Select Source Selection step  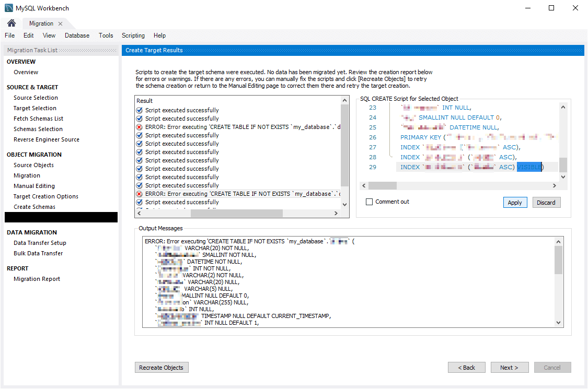click(x=36, y=98)
